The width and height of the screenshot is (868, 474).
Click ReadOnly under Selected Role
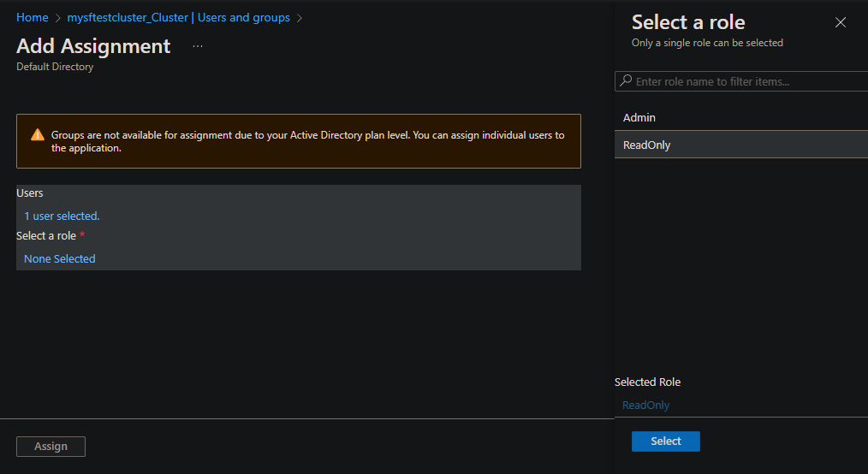point(646,405)
